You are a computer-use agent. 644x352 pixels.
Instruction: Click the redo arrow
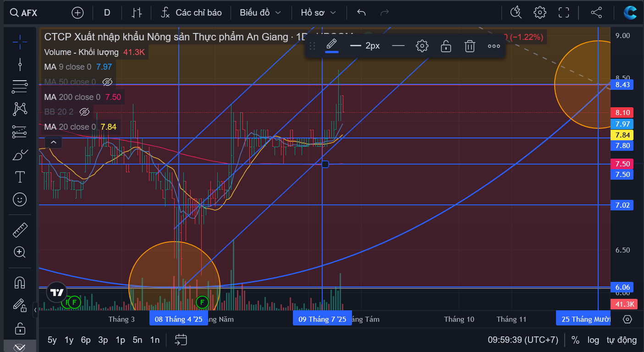(x=385, y=13)
